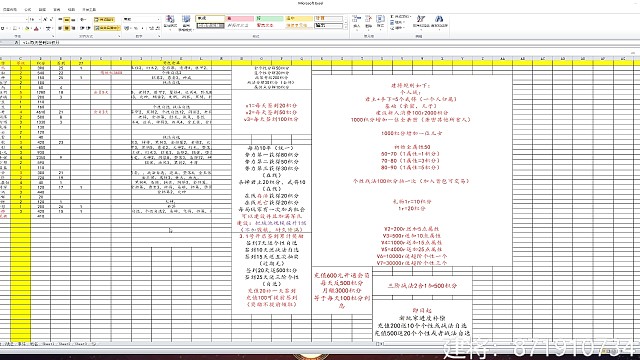Open the Review ribbon tab
The width and height of the screenshot is (640, 360).
click(x=57, y=9)
